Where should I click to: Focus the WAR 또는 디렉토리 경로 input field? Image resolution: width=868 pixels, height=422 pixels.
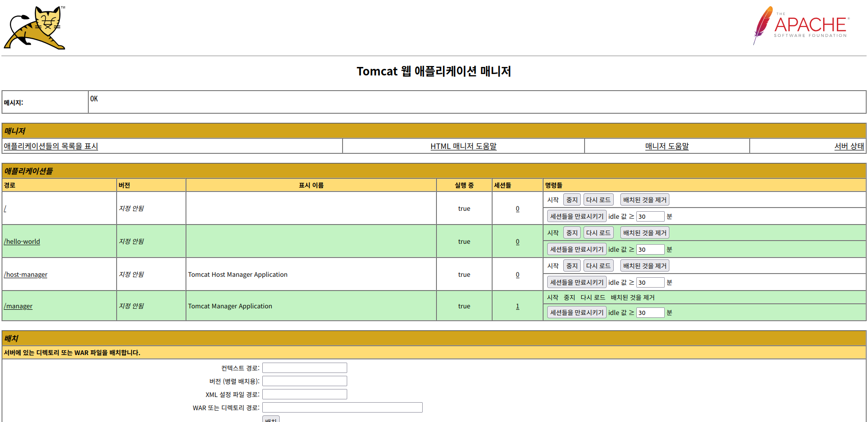[x=342, y=407]
